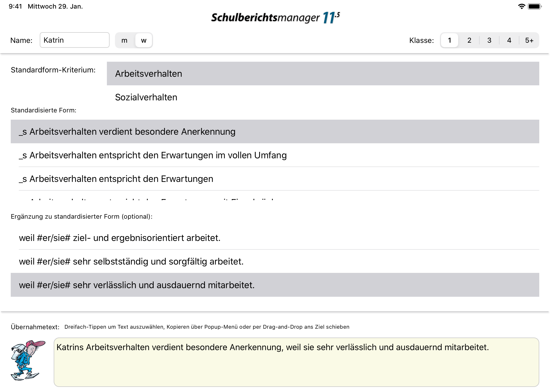Choose 'sehr selbstständig und sorgfältig arbeitet' supplement

click(275, 261)
